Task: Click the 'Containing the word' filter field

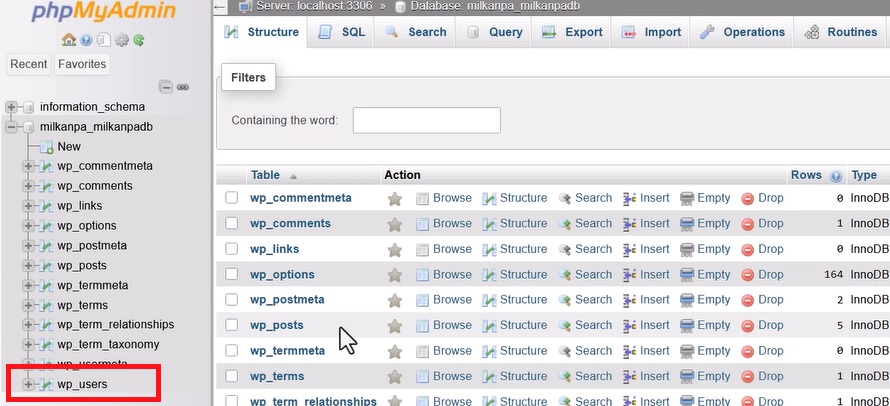Action: (426, 120)
